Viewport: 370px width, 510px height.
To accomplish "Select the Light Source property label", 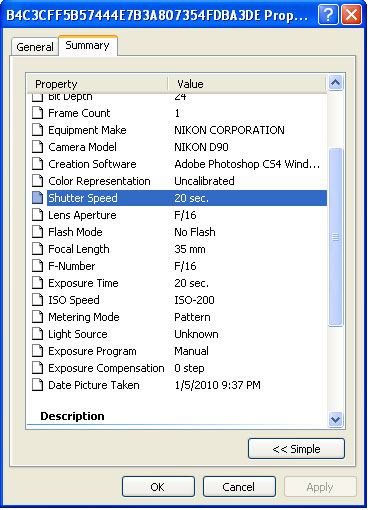I will (78, 334).
